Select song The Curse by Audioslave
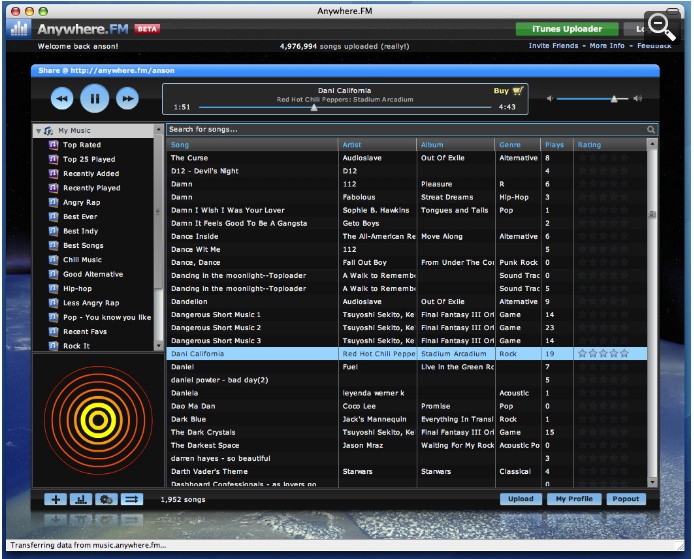694x559 pixels. (407, 158)
